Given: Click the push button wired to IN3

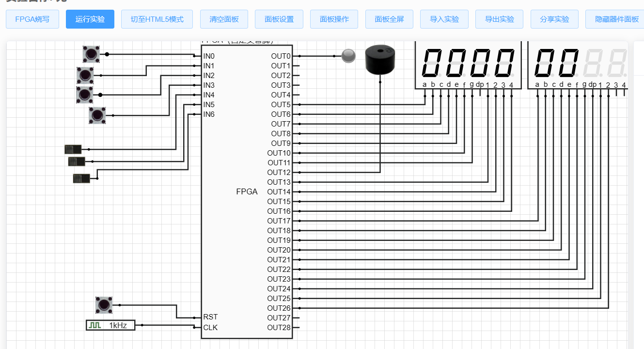Looking at the screenshot, I should (x=97, y=115).
